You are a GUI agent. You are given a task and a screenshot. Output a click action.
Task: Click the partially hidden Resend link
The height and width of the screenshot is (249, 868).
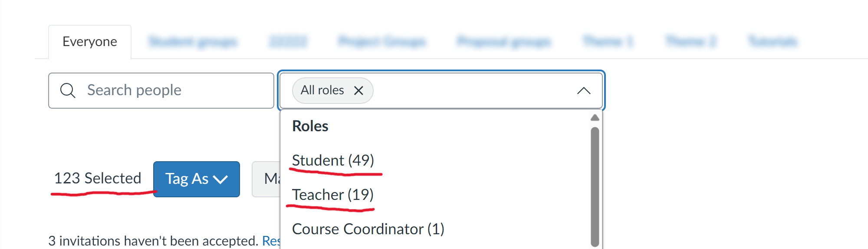pyautogui.click(x=271, y=241)
